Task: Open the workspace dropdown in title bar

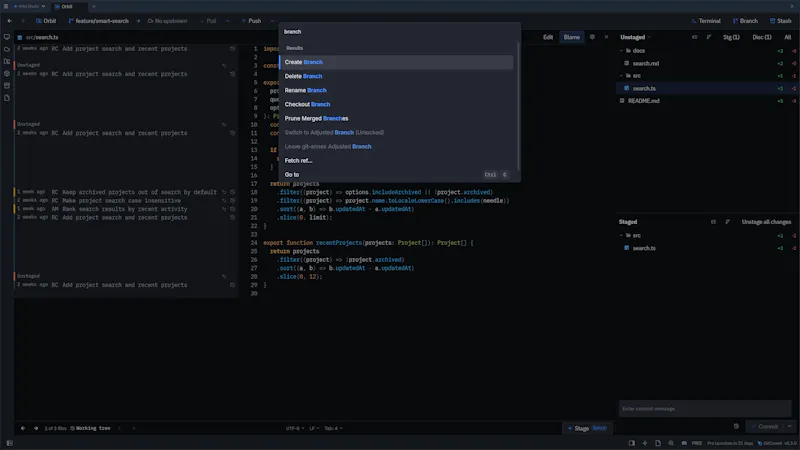Action: [x=30, y=6]
